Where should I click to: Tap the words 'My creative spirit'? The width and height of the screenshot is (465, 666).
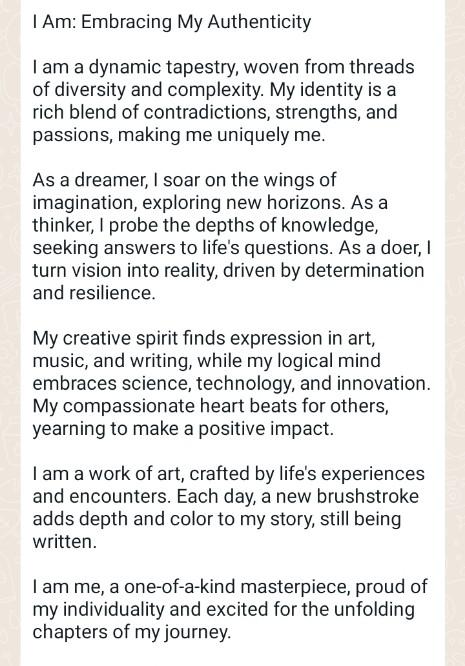tap(105, 339)
